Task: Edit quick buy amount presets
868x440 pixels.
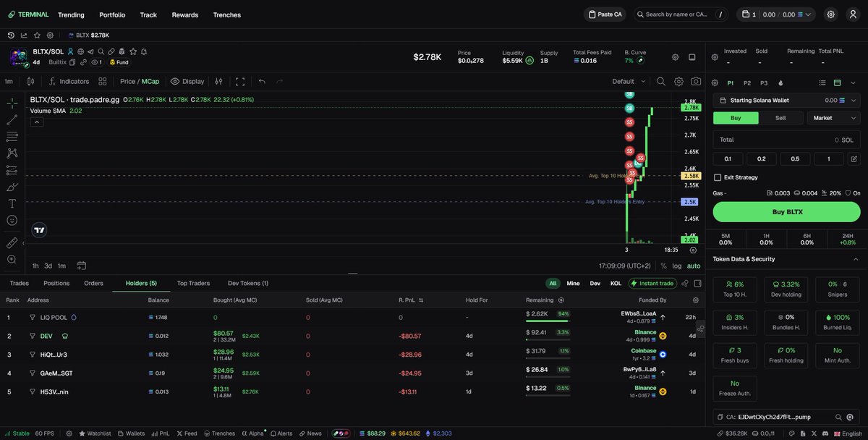Action: point(854,158)
